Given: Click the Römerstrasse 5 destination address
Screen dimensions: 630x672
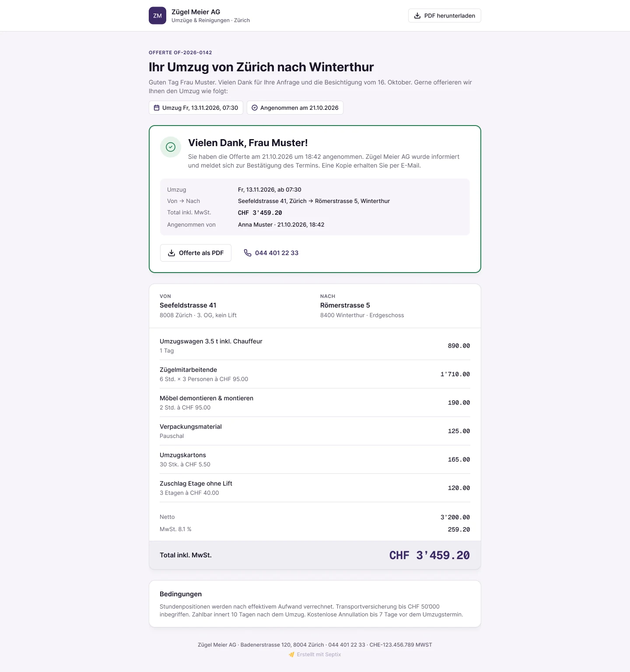Looking at the screenshot, I should [345, 305].
